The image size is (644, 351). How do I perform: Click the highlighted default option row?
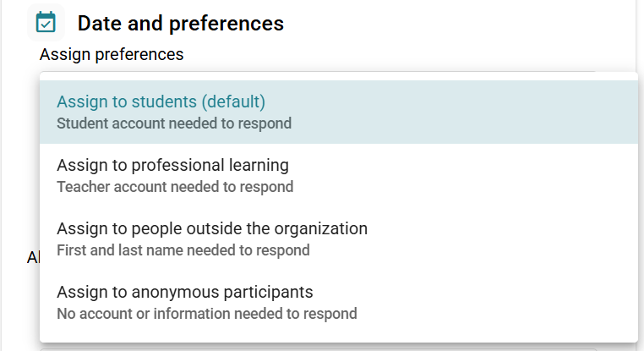(339, 112)
